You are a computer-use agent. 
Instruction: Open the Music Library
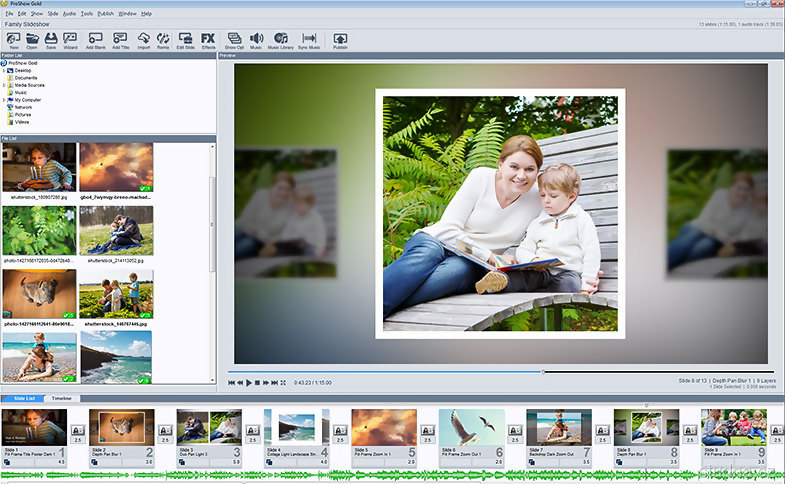tap(281, 38)
